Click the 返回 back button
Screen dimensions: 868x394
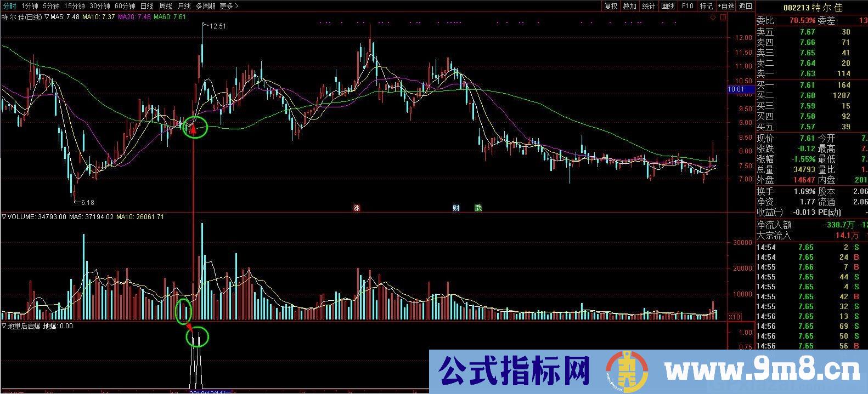coord(746,6)
